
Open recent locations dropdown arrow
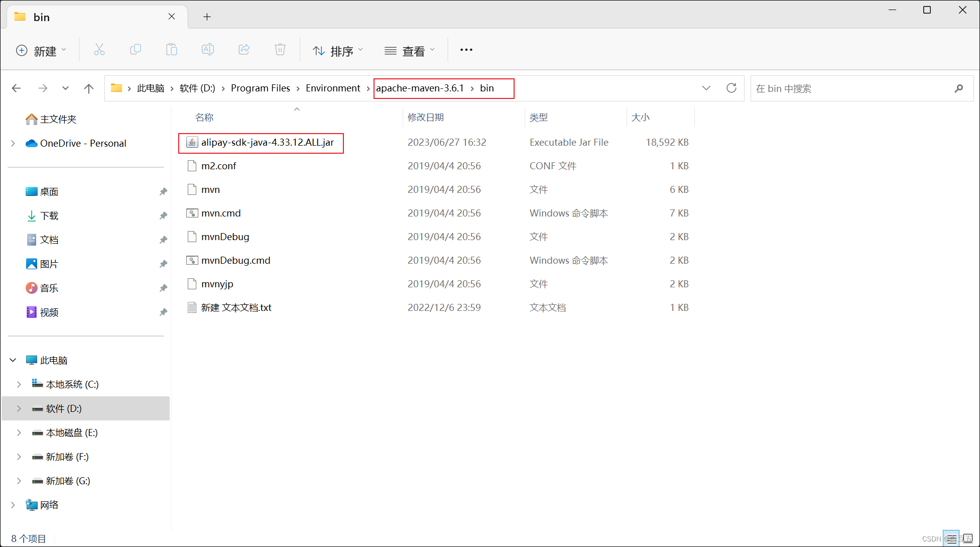65,88
